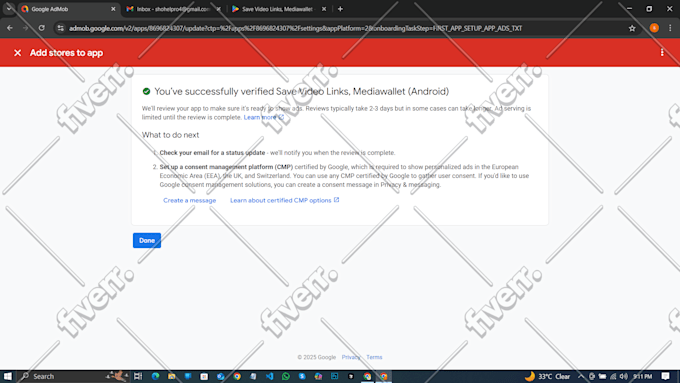The width and height of the screenshot is (680, 383).
Task: Open WhatsApp from the taskbar
Action: [286, 376]
